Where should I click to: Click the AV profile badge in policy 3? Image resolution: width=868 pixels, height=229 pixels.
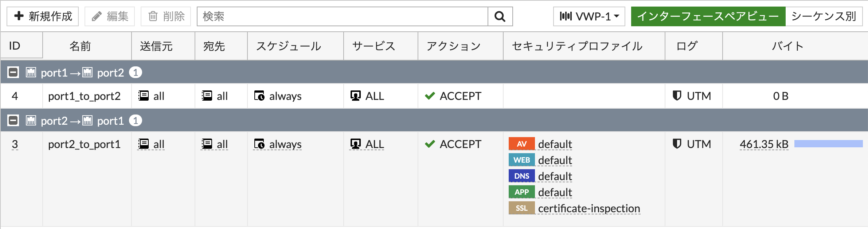pyautogui.click(x=521, y=144)
